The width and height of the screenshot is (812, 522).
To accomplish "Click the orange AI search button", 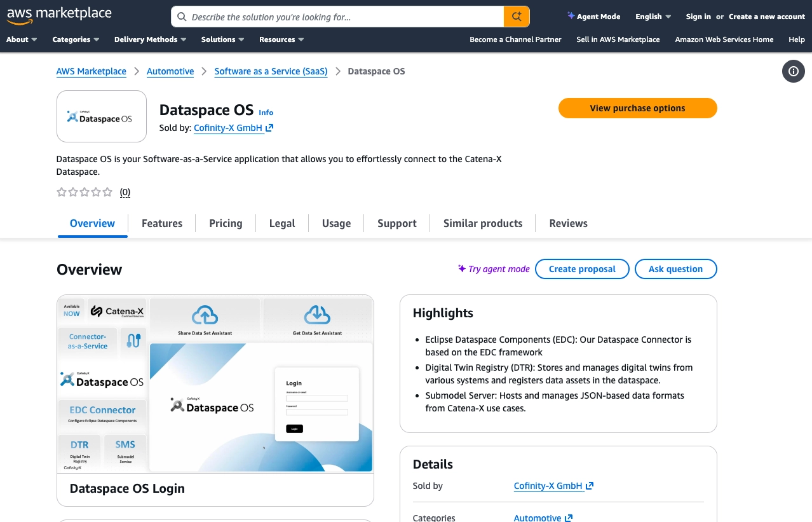I will point(517,17).
